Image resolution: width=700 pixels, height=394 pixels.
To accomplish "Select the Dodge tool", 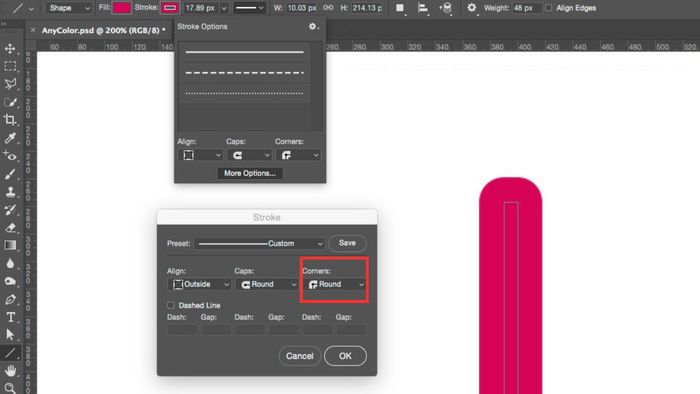I will pyautogui.click(x=10, y=281).
